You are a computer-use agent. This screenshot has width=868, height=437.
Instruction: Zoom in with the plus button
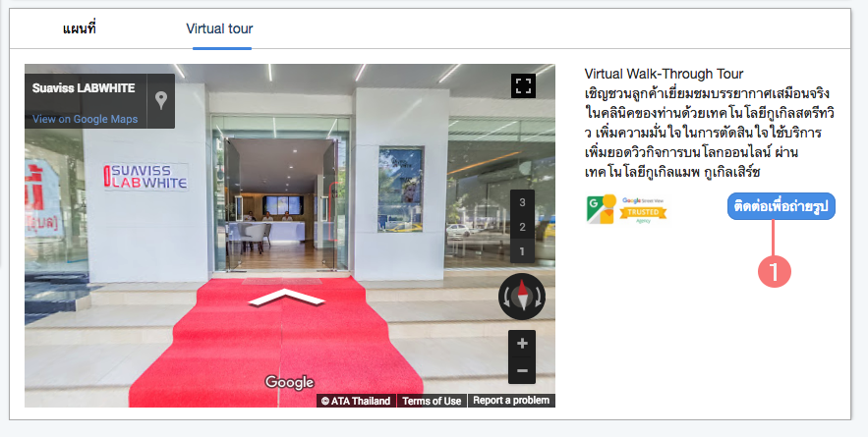(x=522, y=344)
